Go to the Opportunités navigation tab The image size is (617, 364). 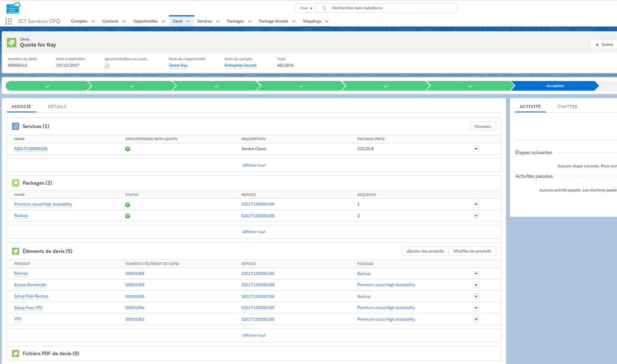point(145,21)
